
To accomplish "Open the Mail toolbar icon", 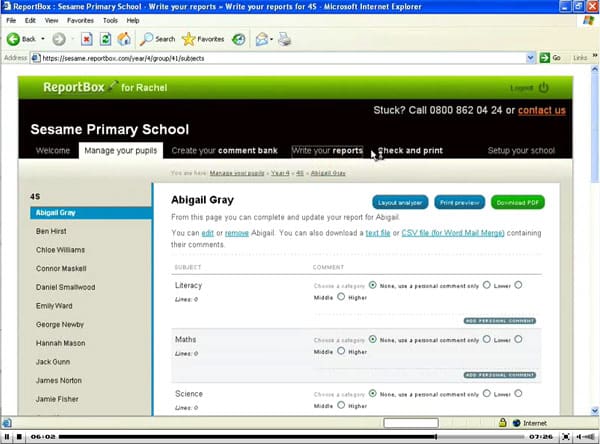I will 262,39.
